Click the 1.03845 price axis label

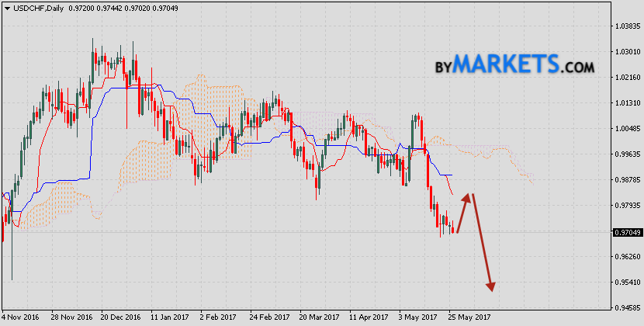(625, 26)
